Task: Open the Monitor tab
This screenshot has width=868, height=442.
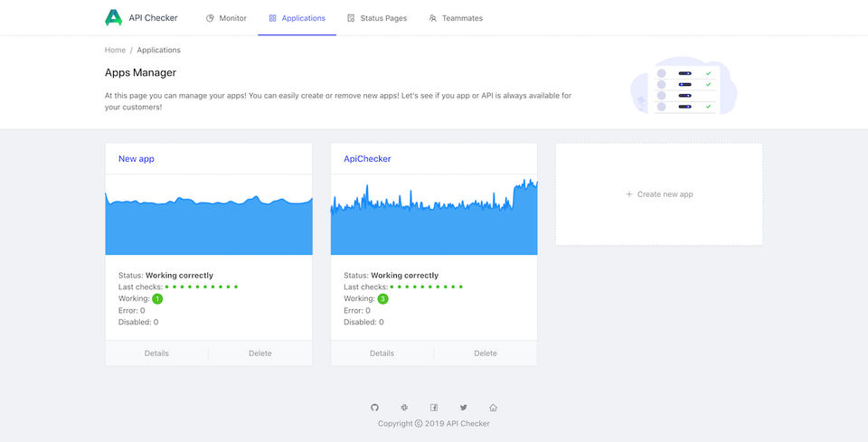Action: click(x=226, y=18)
